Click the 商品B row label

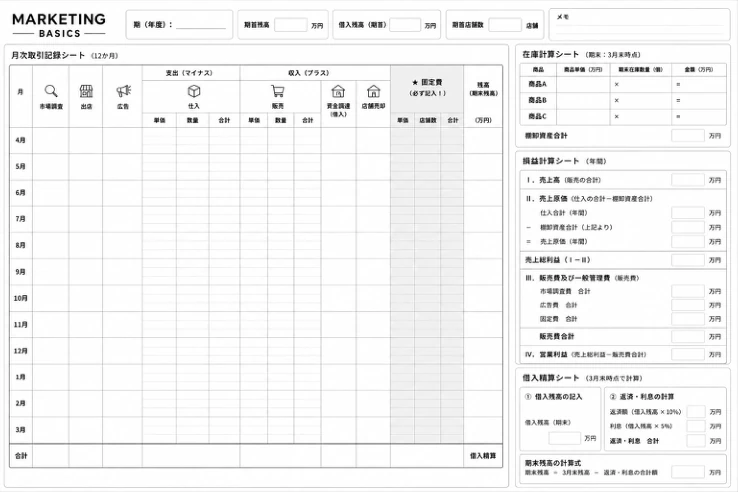537,100
